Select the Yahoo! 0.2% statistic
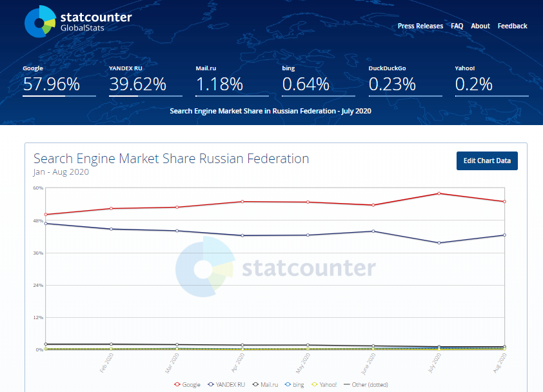The height and width of the screenshot is (392, 543). 492,81
